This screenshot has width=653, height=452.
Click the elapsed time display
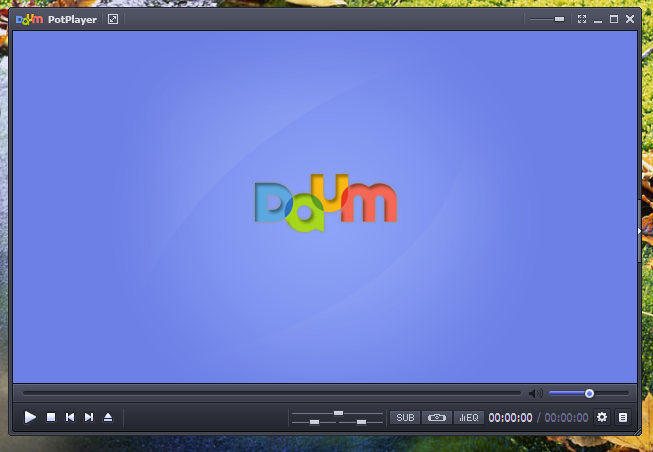pyautogui.click(x=510, y=417)
